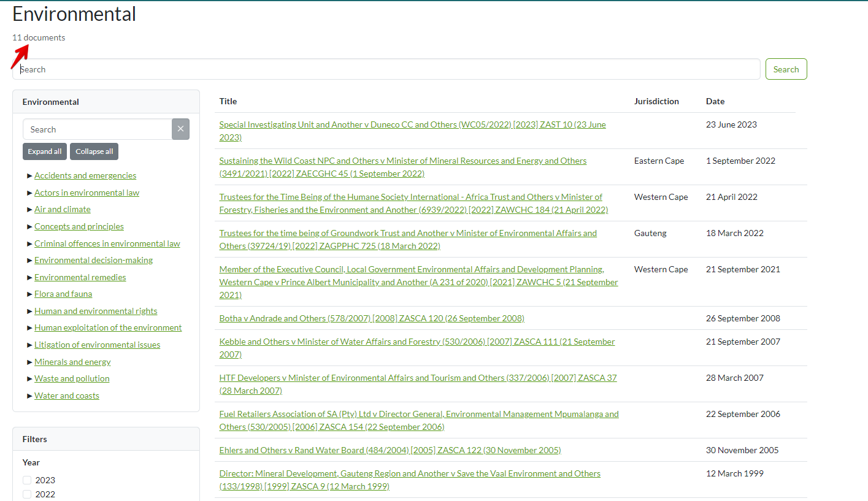The height and width of the screenshot is (501, 868).
Task: Focus the main document search field
Action: (386, 69)
